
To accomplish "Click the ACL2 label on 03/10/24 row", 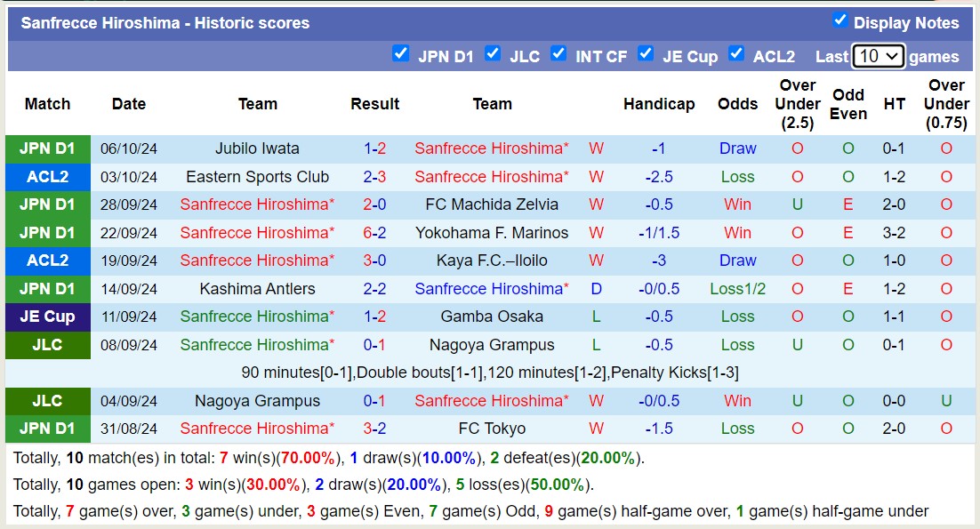I will 47,177.
